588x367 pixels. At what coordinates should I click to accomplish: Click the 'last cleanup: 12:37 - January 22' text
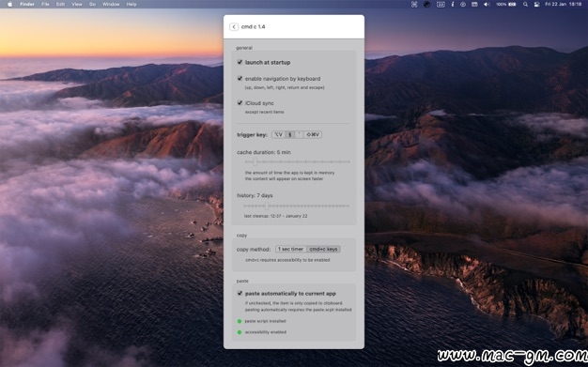[x=275, y=216]
